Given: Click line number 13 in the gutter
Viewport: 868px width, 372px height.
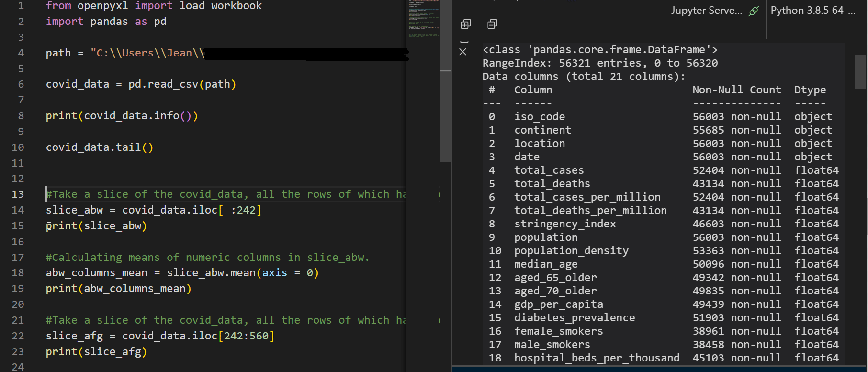Looking at the screenshot, I should [18, 194].
